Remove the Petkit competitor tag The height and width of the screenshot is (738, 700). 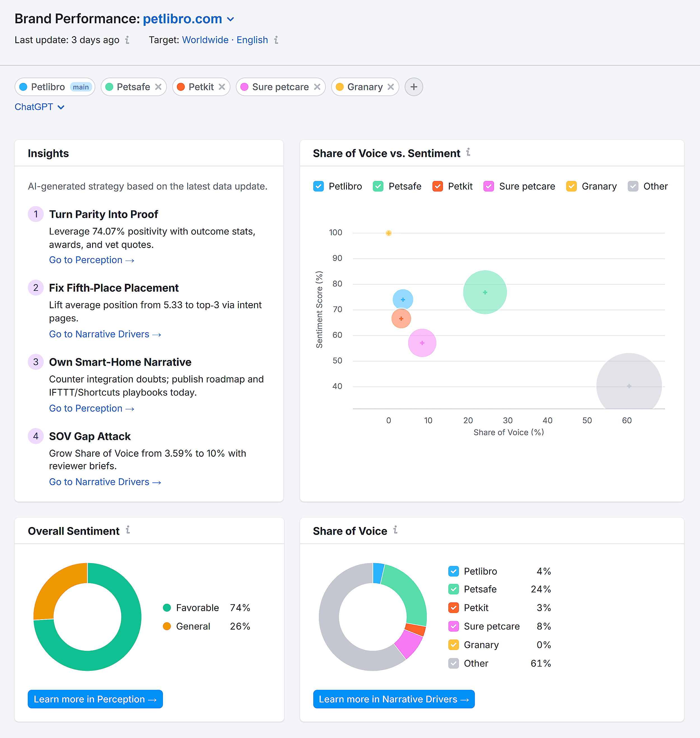(x=222, y=87)
